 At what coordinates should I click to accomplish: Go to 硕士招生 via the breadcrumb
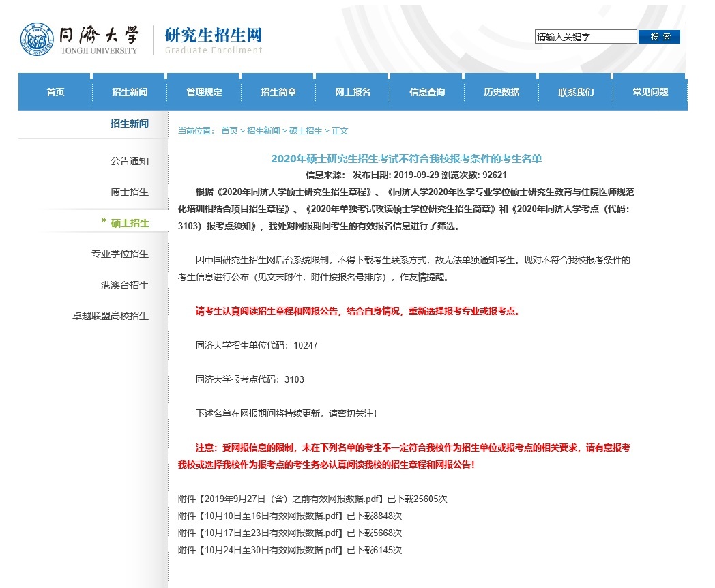point(306,131)
